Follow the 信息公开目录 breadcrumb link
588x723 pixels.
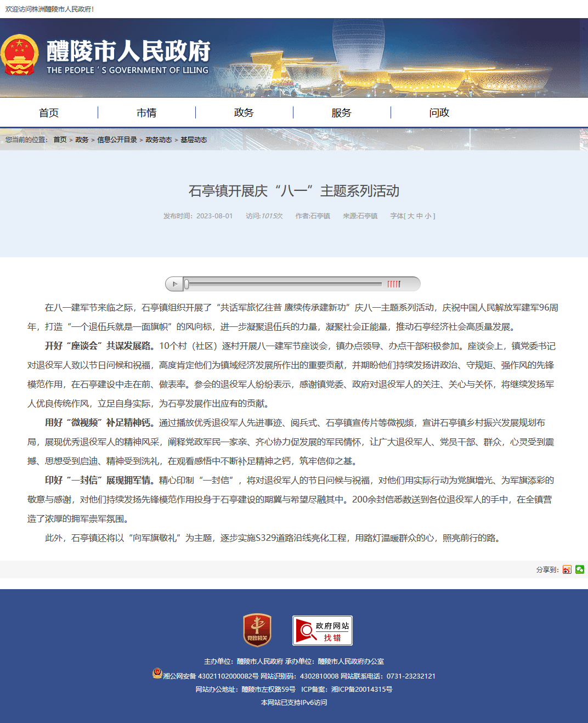[117, 140]
